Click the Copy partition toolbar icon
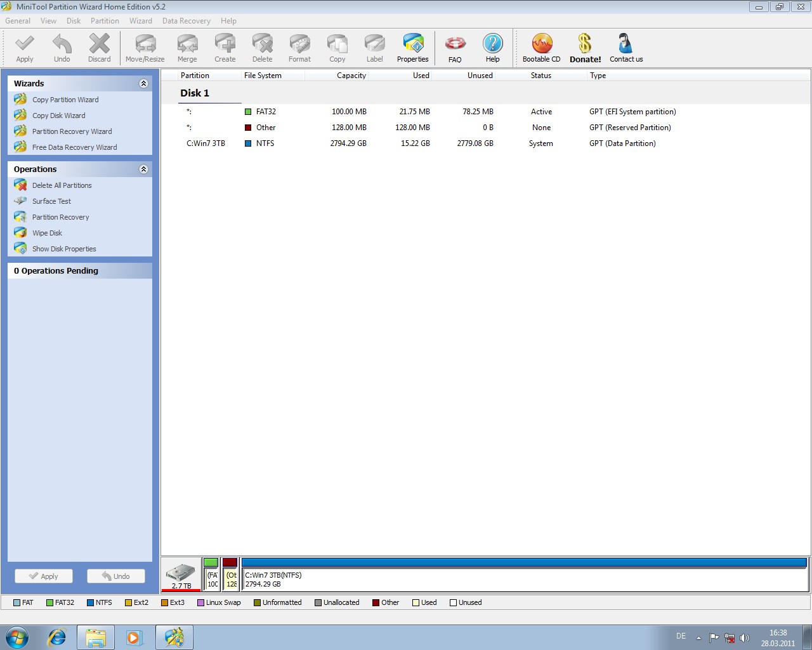812x650 pixels. (x=337, y=44)
